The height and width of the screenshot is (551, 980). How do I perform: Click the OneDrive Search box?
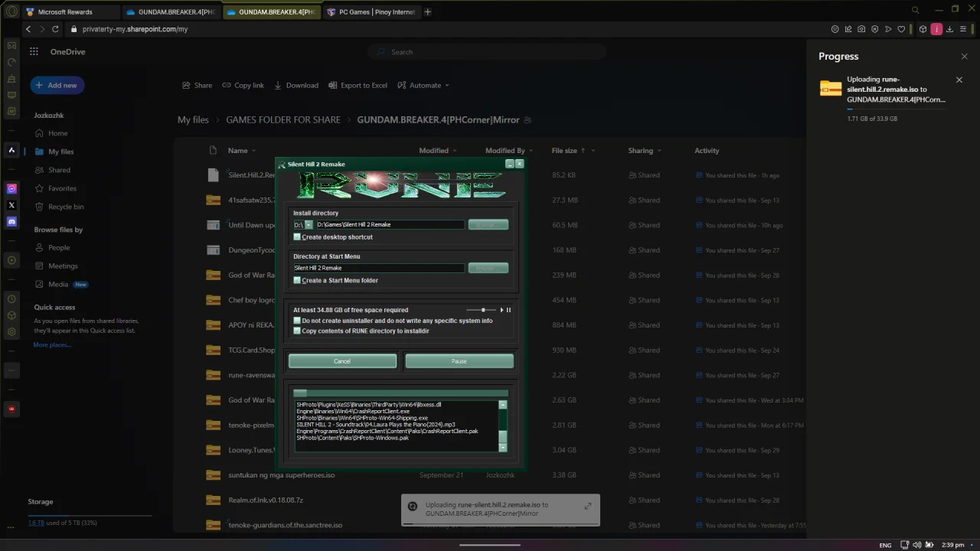point(487,52)
